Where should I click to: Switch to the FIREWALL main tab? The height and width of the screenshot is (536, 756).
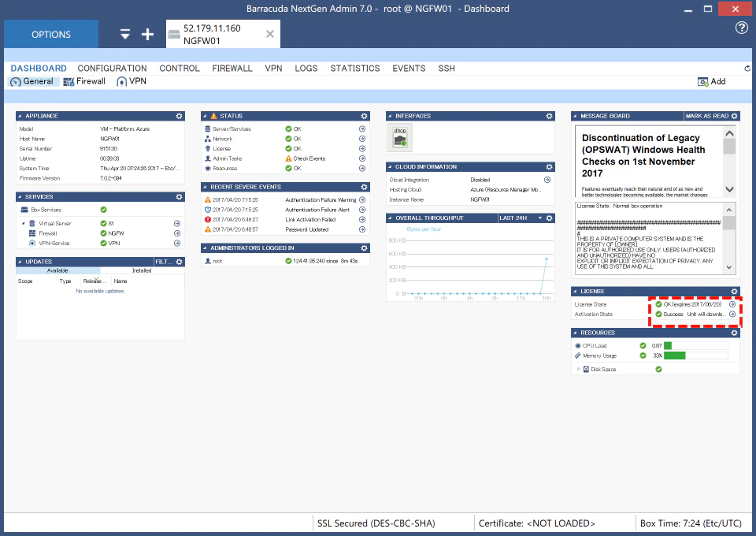[x=232, y=69]
